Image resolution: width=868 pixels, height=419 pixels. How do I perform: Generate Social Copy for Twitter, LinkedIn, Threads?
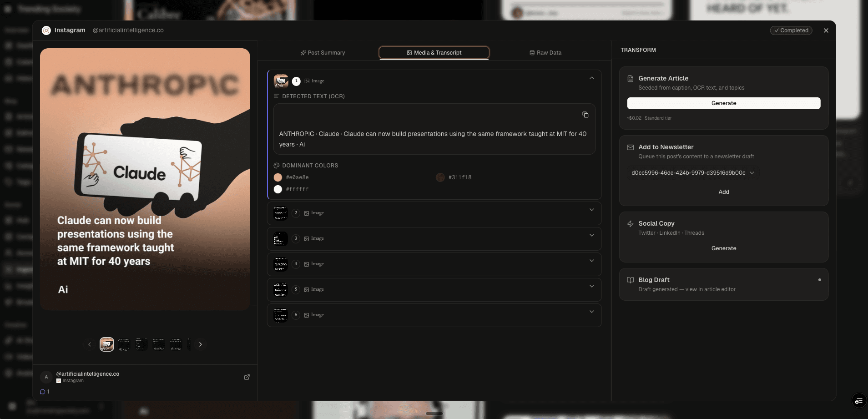click(723, 248)
